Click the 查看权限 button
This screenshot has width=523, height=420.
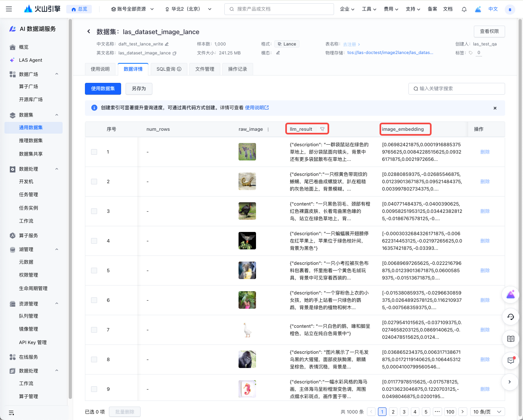[x=489, y=31]
